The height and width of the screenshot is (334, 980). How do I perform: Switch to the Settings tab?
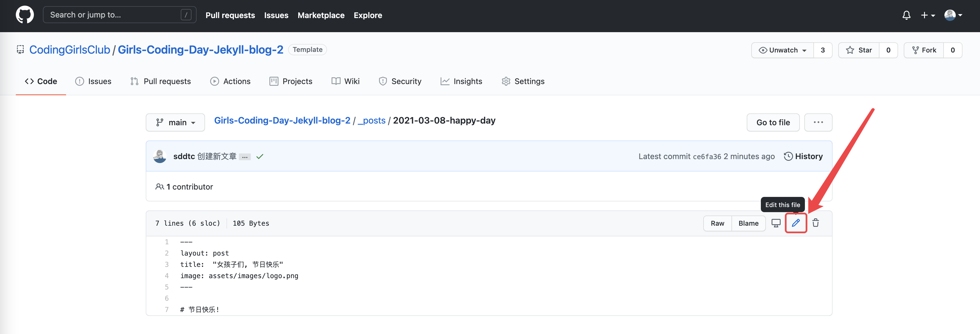[x=523, y=81]
